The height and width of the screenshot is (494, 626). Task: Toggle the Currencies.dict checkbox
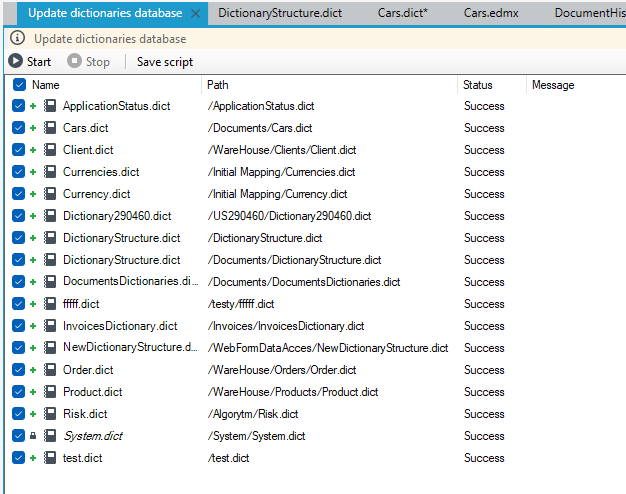pos(18,172)
